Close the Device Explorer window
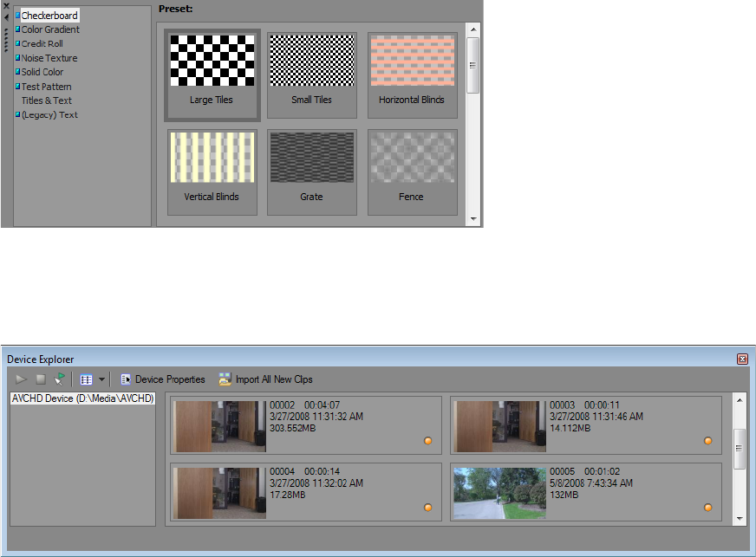756x557 pixels. coord(741,359)
